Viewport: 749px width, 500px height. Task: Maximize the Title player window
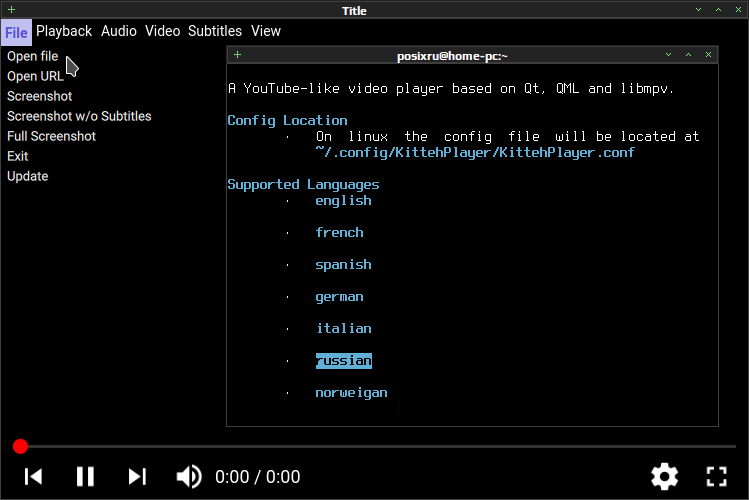pyautogui.click(x=718, y=10)
